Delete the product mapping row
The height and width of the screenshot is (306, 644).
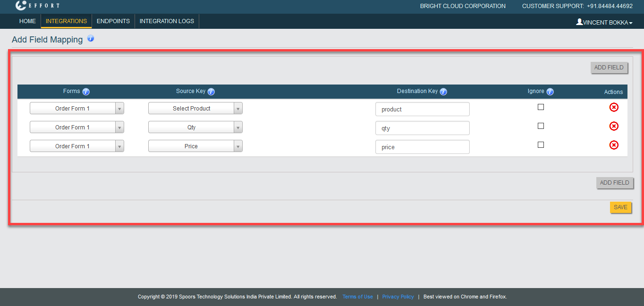click(614, 107)
